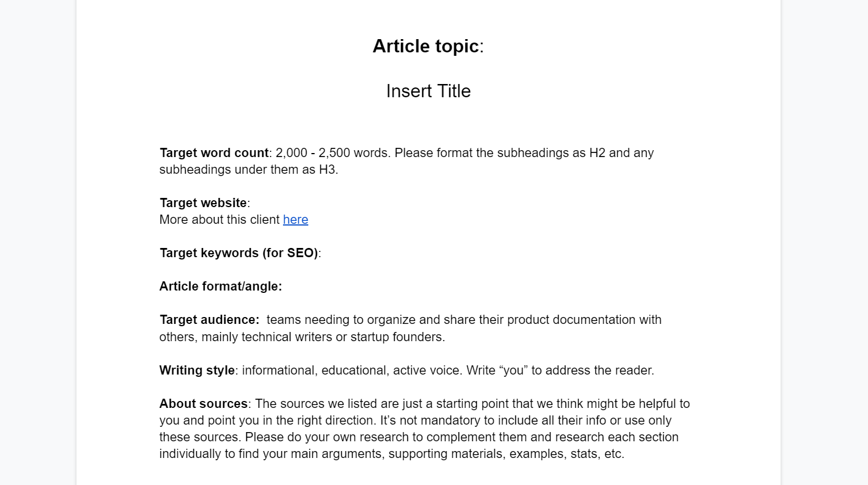Click the "Please do your own research" sentence

[x=322, y=437]
